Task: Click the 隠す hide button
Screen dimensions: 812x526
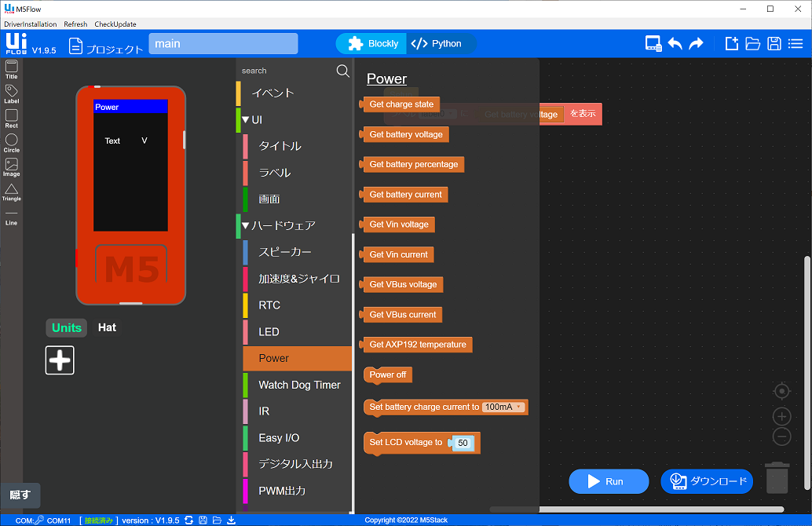Action: point(20,495)
